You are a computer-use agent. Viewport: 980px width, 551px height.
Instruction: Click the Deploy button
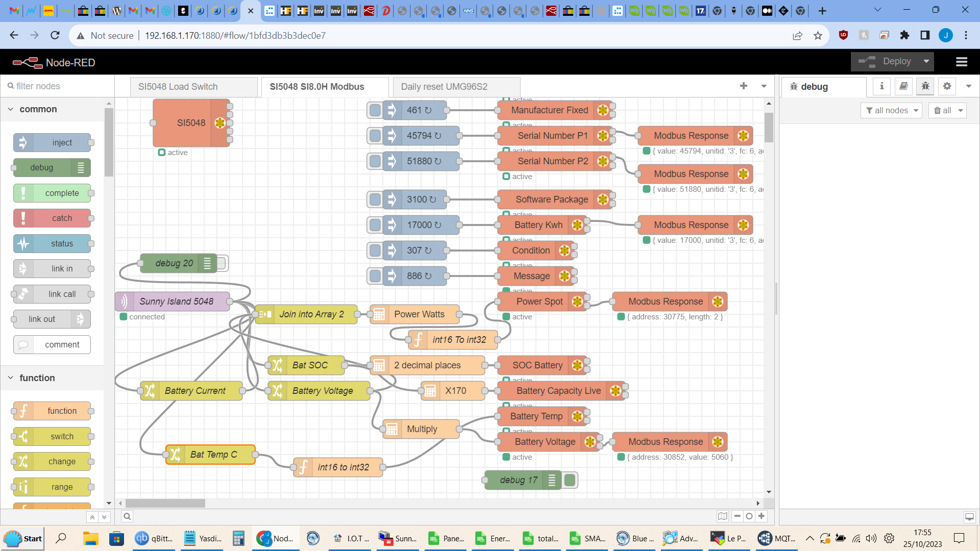886,61
